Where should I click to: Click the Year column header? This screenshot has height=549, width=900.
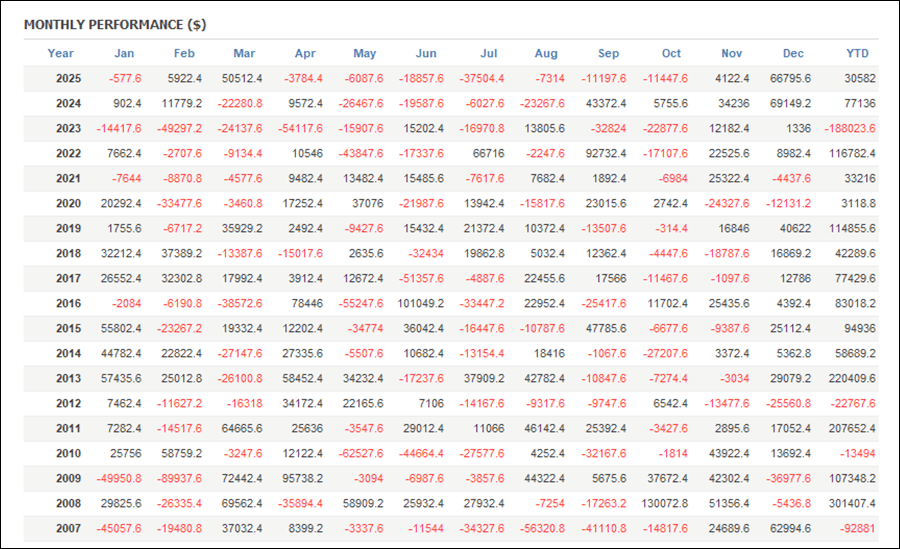click(x=61, y=53)
